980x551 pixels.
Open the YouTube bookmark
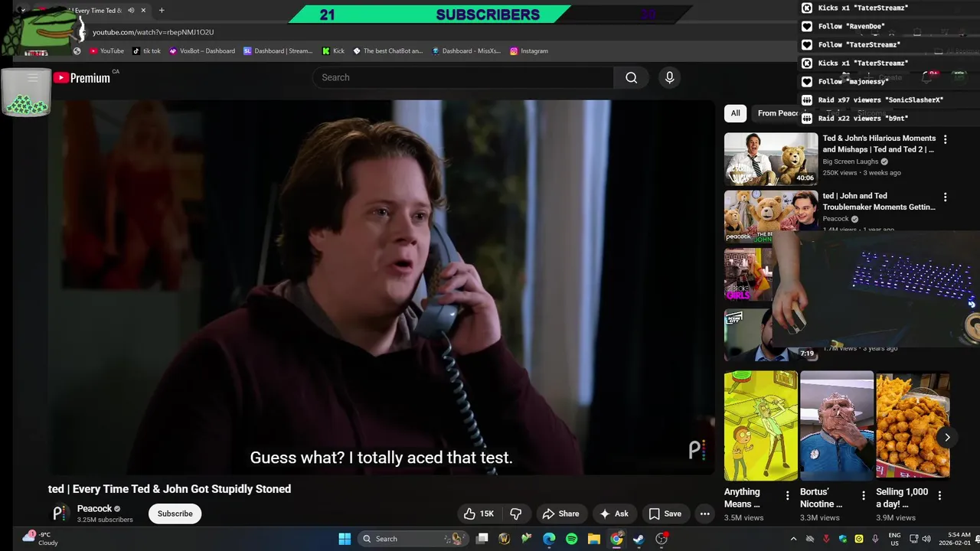[x=106, y=51]
